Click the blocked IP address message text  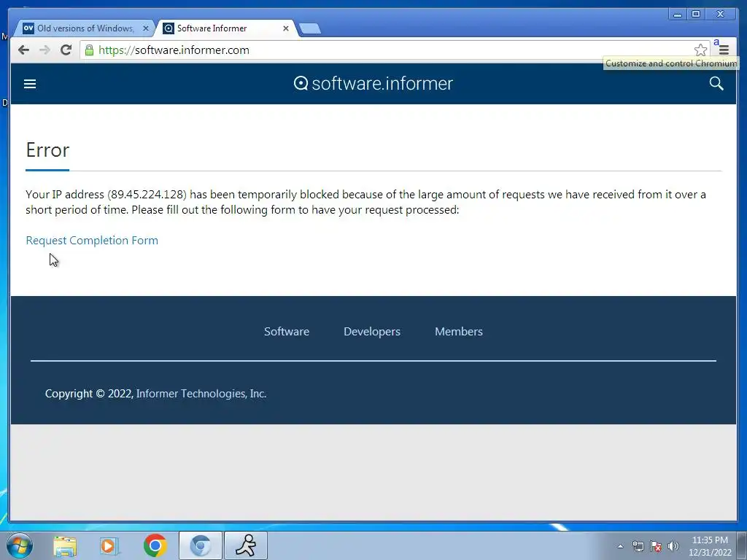(366, 202)
